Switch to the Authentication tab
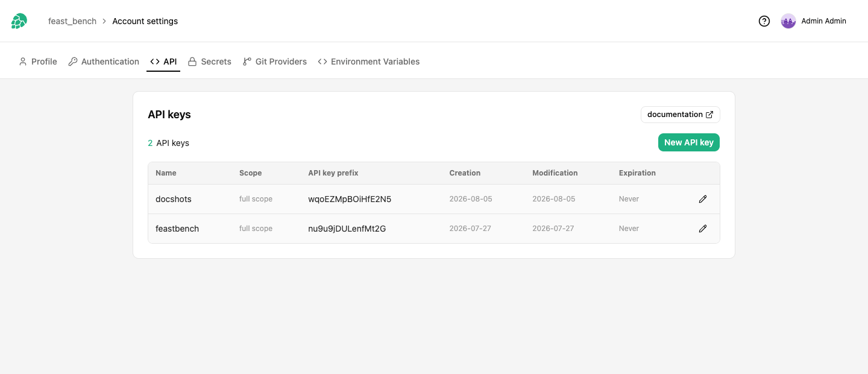 (x=104, y=62)
